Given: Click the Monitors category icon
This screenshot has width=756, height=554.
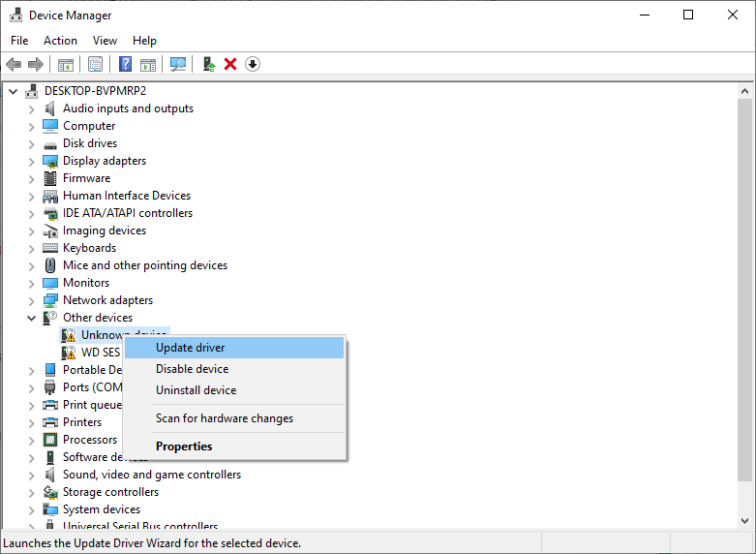Looking at the screenshot, I should point(50,283).
